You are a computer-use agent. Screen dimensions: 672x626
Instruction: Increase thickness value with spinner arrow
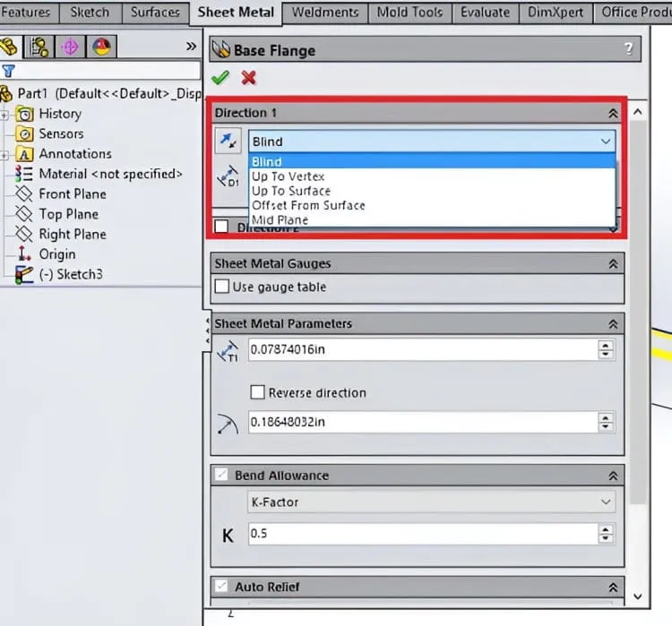[606, 346]
